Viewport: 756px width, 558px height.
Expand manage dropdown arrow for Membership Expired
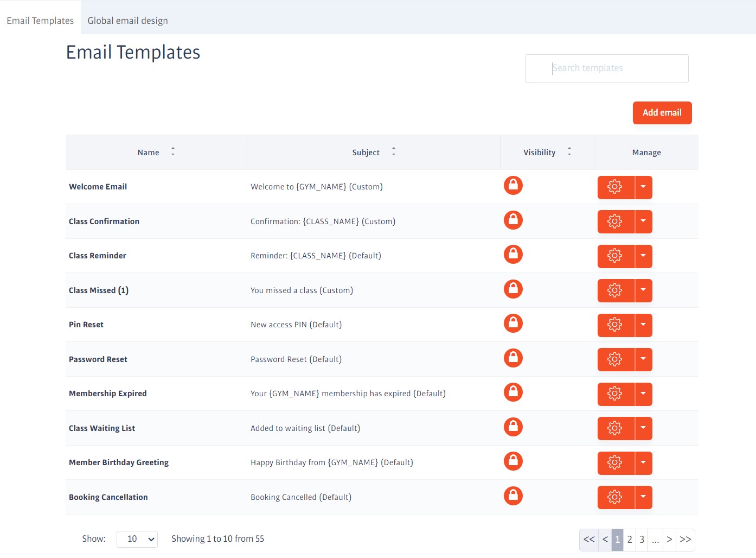tap(644, 394)
